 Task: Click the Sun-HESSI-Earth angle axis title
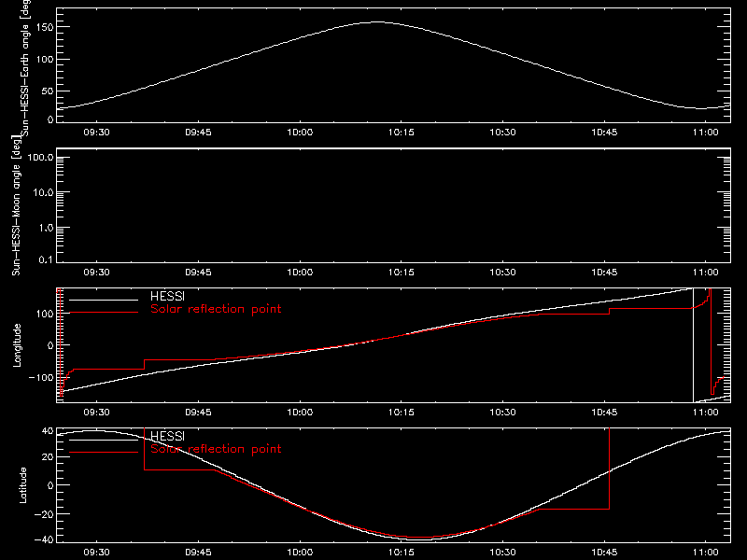pos(25,66)
